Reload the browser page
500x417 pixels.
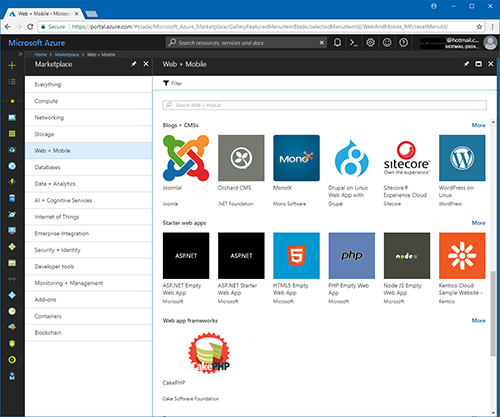pos(30,27)
